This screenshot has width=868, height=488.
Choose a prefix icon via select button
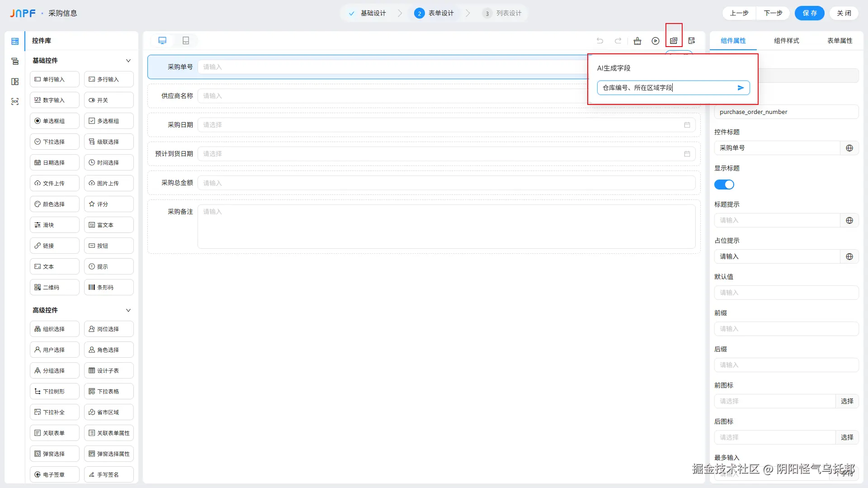coord(847,401)
